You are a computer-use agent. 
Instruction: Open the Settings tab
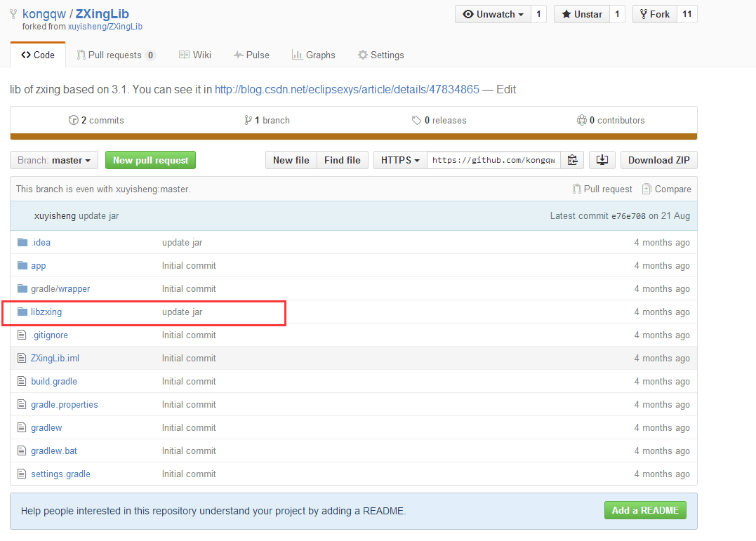(380, 55)
